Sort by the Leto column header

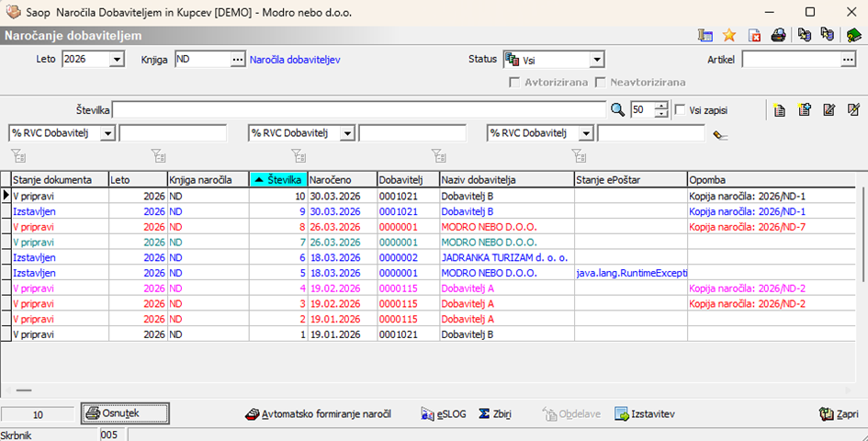[x=138, y=179]
